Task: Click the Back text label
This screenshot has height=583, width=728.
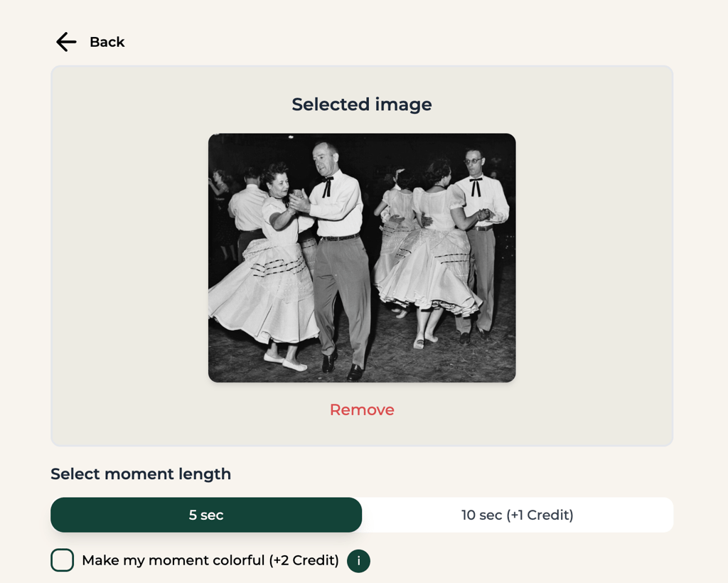Action: click(107, 42)
